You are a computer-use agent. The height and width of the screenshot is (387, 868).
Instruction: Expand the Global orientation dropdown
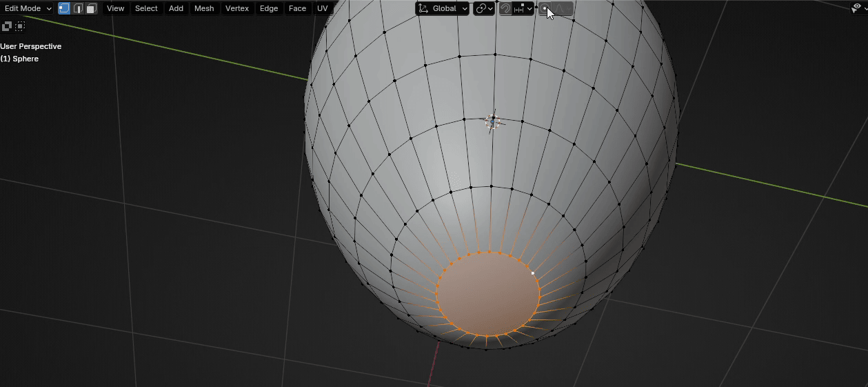pyautogui.click(x=450, y=8)
